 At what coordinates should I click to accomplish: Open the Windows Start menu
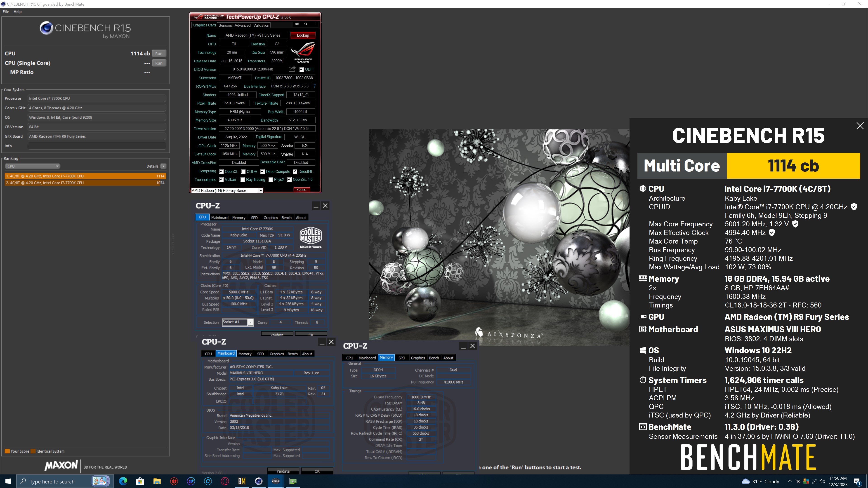[x=8, y=481]
